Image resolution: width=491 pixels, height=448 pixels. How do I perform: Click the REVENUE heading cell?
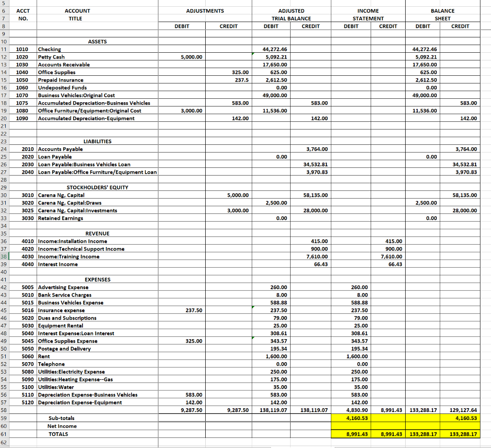97,233
